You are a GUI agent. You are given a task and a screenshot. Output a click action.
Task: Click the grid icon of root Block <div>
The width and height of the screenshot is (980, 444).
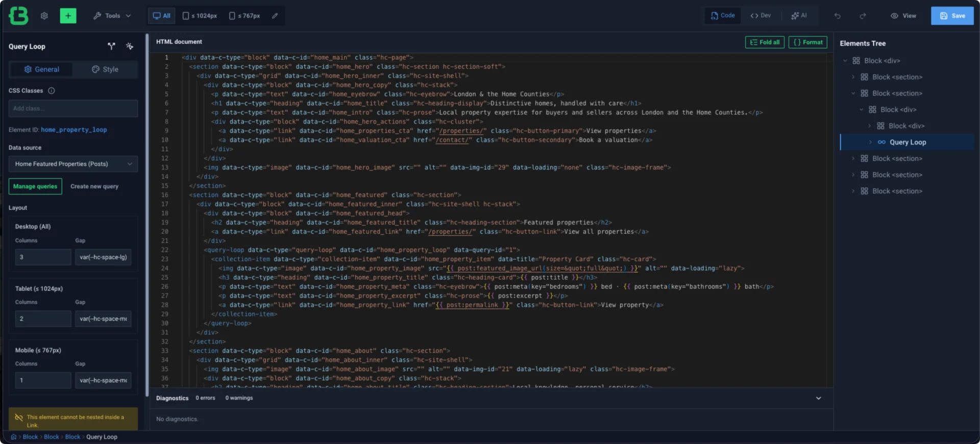(x=856, y=61)
